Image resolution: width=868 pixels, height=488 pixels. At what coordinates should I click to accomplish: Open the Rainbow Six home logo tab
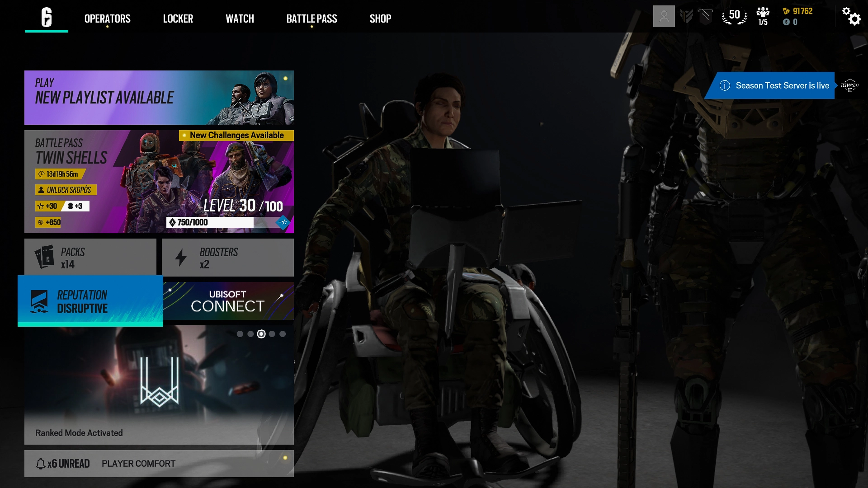tap(47, 18)
